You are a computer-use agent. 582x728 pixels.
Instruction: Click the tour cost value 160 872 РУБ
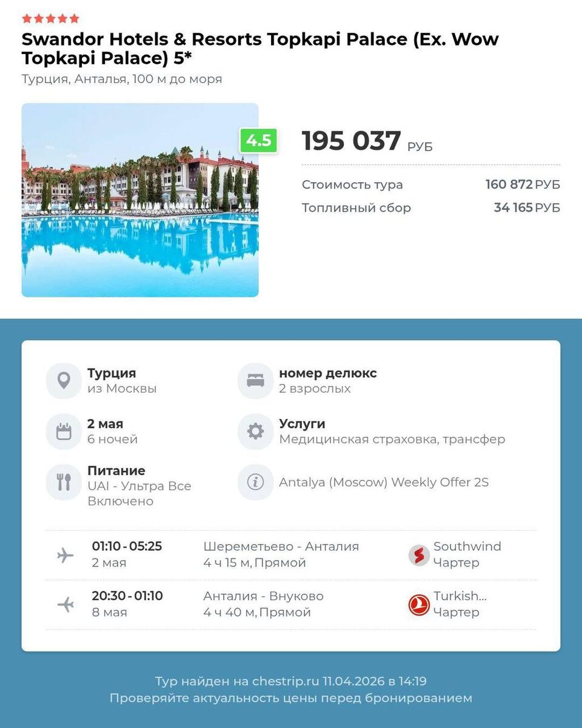[523, 184]
